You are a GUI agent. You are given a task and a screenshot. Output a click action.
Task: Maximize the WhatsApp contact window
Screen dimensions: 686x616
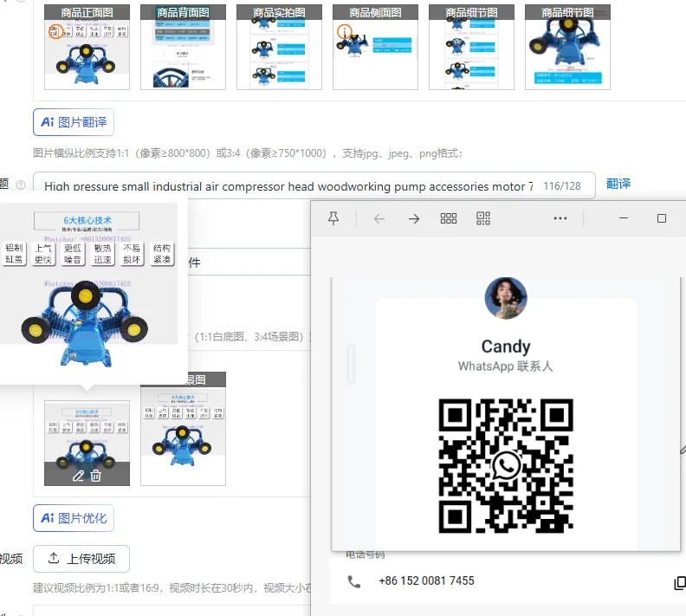662,218
